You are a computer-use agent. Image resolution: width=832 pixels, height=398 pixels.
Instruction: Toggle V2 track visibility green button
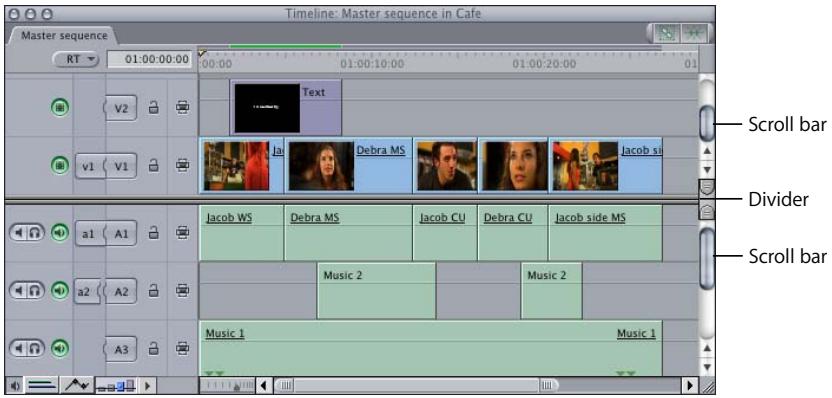click(x=60, y=108)
